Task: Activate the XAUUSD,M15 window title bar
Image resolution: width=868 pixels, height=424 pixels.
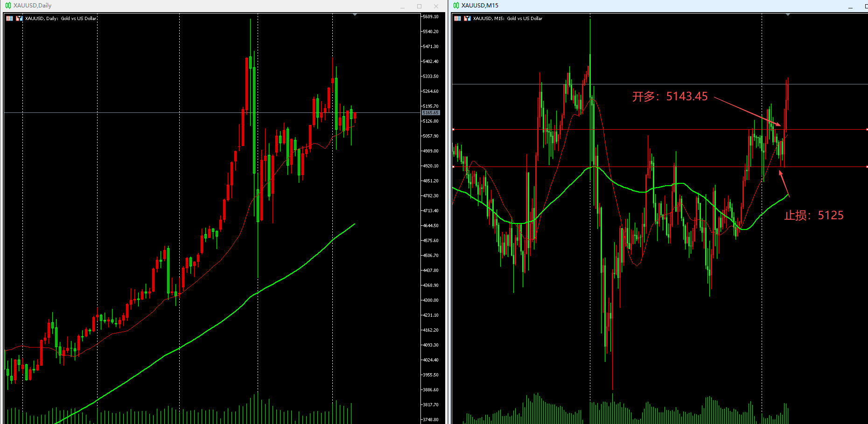Action: (653, 6)
